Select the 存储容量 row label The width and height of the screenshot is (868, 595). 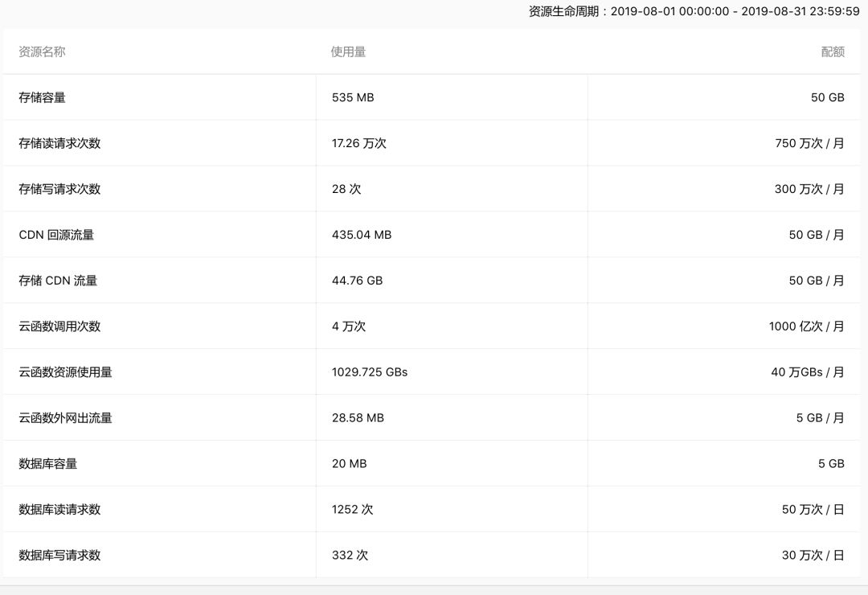[x=42, y=97]
